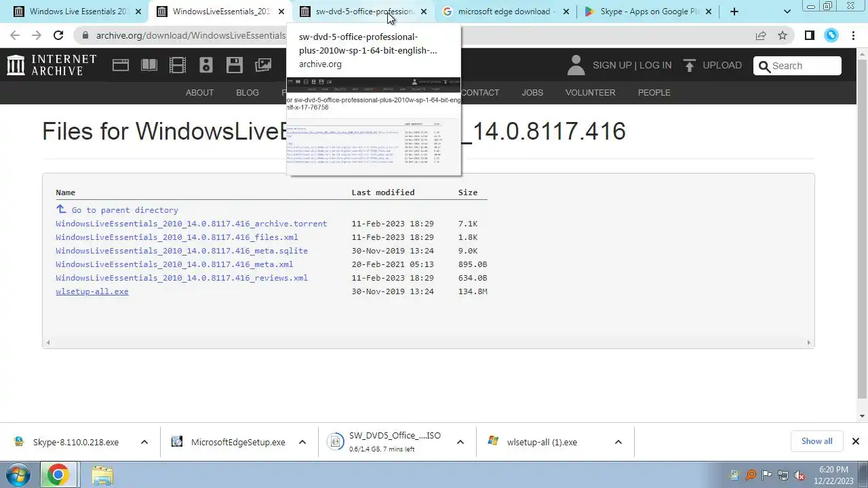Image resolution: width=868 pixels, height=488 pixels.
Task: Reload the current page
Action: (x=58, y=35)
